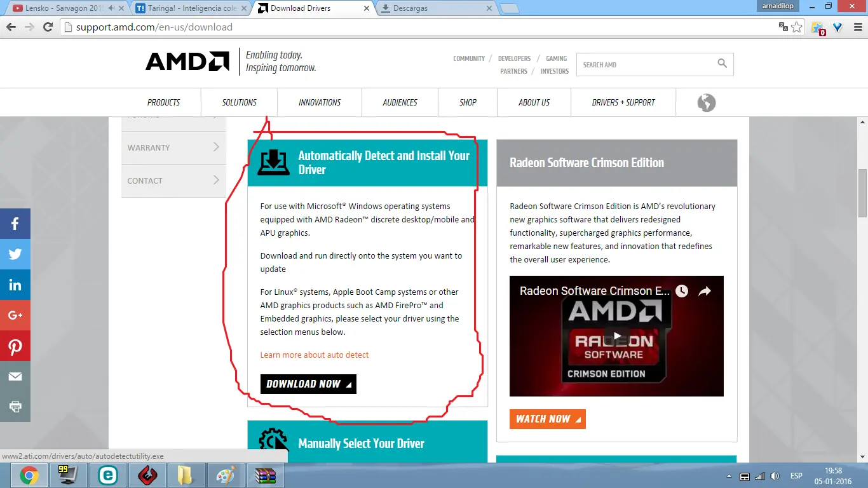This screenshot has width=868, height=488.
Task: Open the SOLUTIONS menu
Action: coord(239,102)
